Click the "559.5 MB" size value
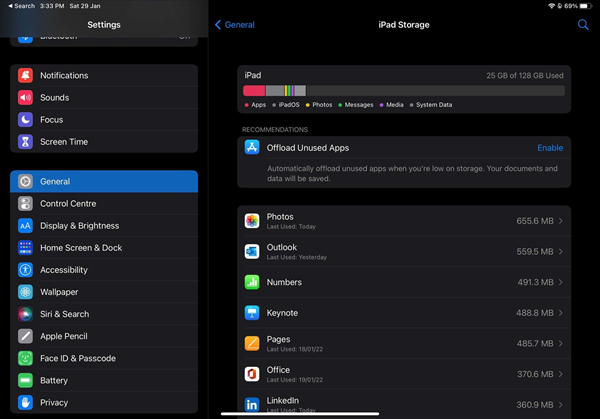 535,251
